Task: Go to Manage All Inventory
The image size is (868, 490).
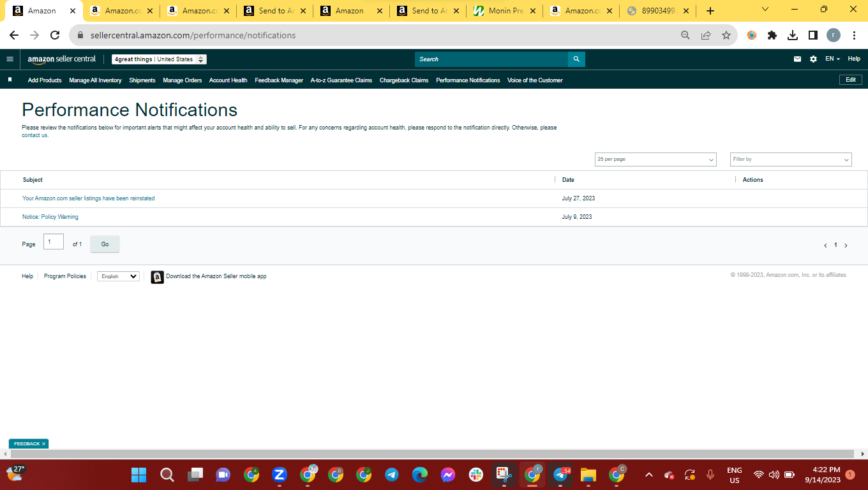Action: 95,80
